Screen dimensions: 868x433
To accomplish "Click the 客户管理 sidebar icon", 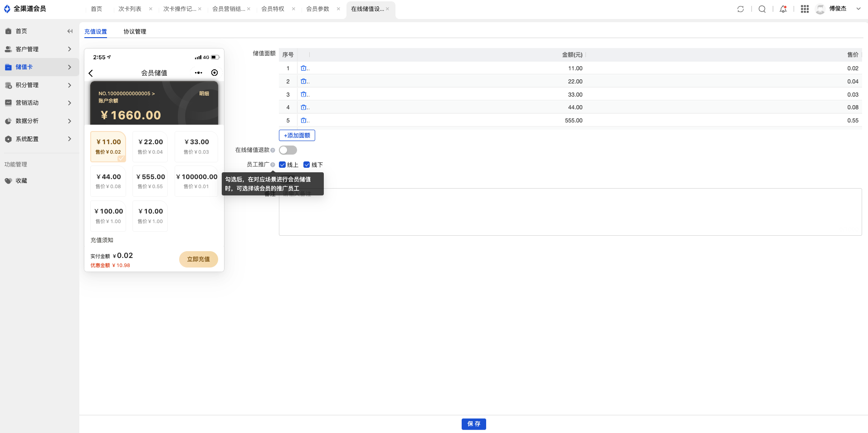I will 8,49.
